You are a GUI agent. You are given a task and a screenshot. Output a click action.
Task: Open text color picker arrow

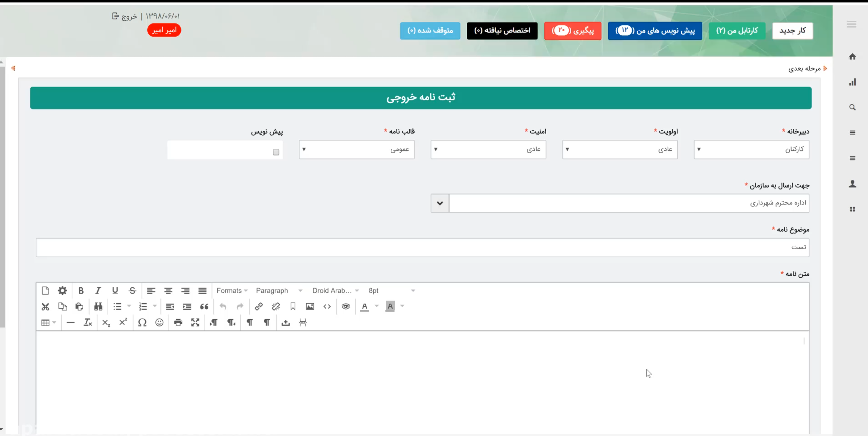pyautogui.click(x=377, y=306)
